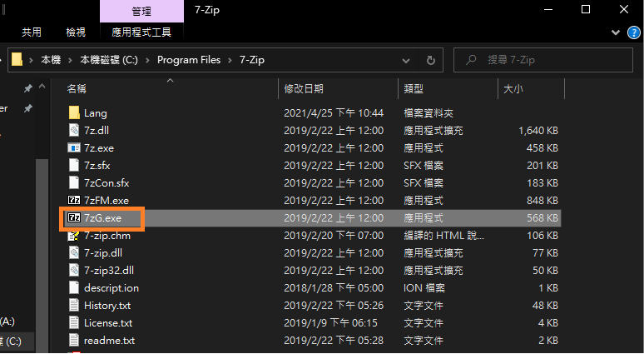Click the Lang folder icon

coord(74,112)
